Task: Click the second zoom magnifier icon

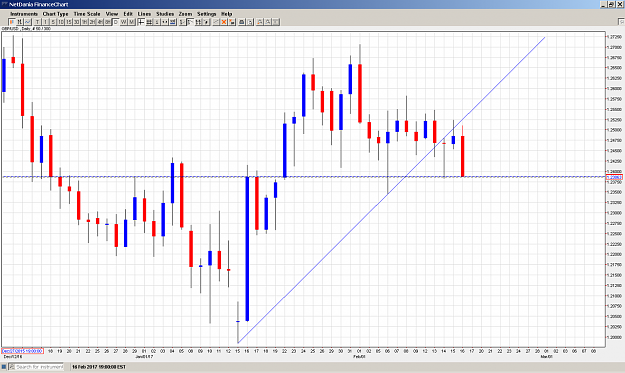Action: (x=267, y=22)
